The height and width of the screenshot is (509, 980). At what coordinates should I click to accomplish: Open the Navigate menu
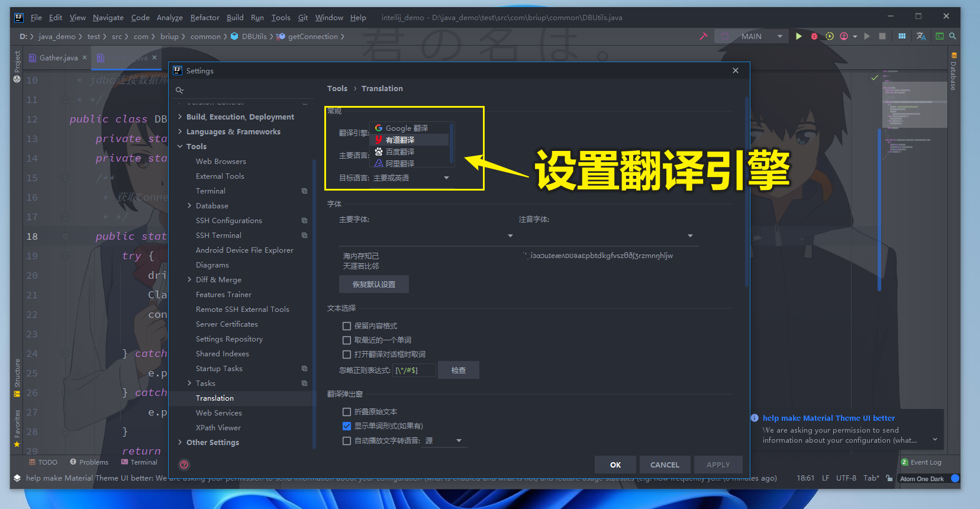point(108,18)
